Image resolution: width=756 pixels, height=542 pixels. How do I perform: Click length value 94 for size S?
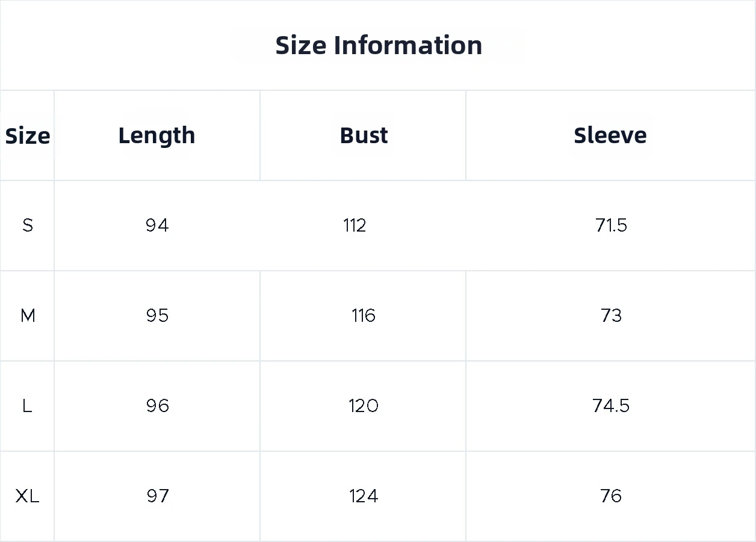tap(157, 226)
